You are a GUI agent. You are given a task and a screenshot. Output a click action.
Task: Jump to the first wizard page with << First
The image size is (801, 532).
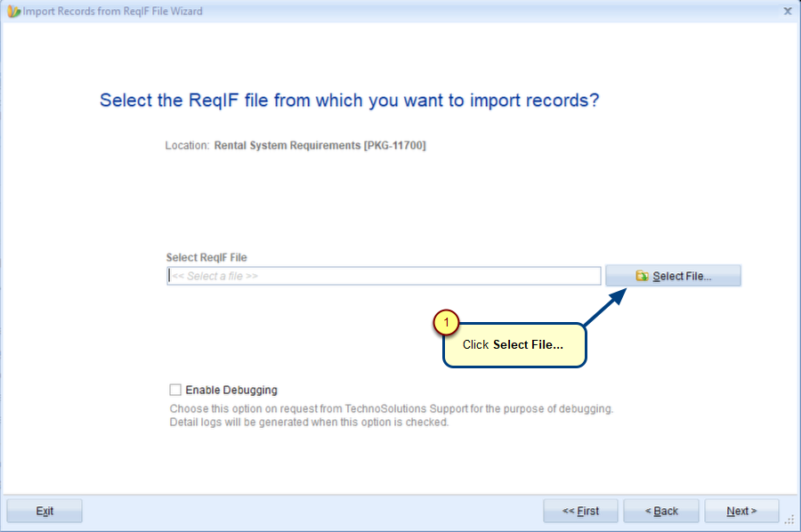[x=580, y=511]
